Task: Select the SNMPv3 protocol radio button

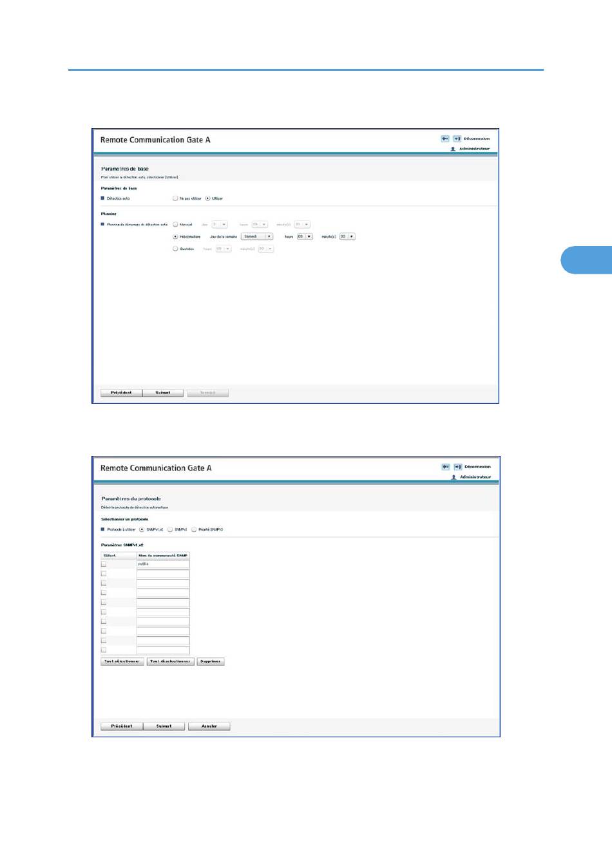Action: click(x=170, y=529)
